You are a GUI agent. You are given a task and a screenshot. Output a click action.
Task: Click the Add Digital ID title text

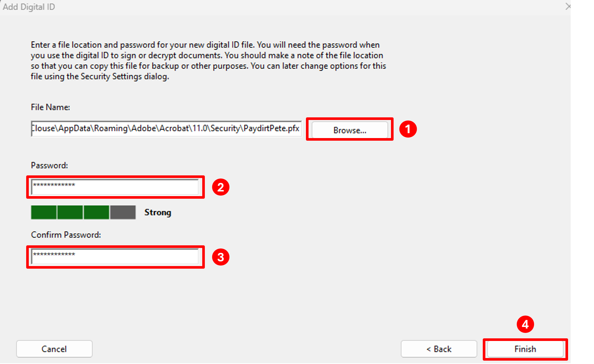(29, 7)
